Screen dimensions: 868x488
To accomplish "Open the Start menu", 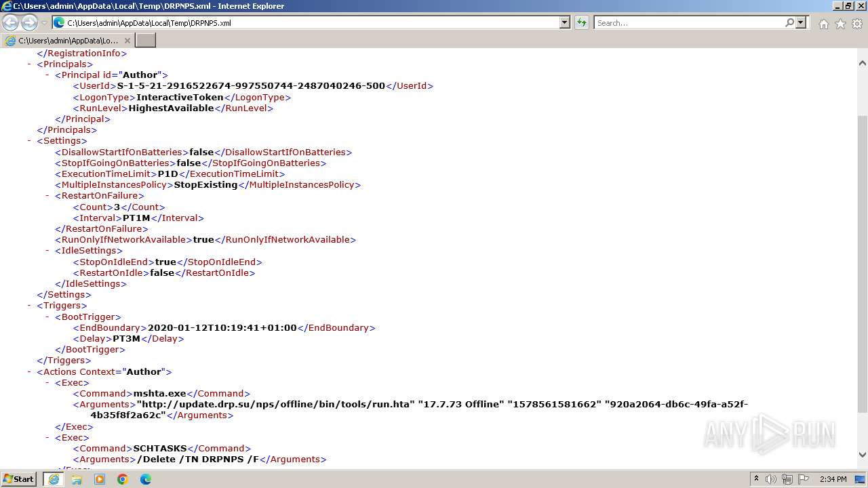I will (x=19, y=479).
